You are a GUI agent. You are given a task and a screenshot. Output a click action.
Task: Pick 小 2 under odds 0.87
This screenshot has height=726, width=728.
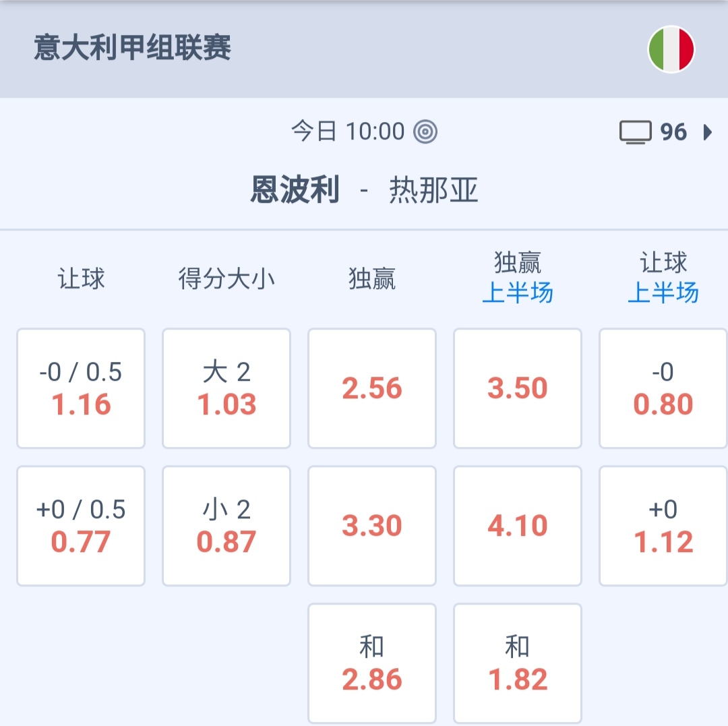(x=226, y=526)
